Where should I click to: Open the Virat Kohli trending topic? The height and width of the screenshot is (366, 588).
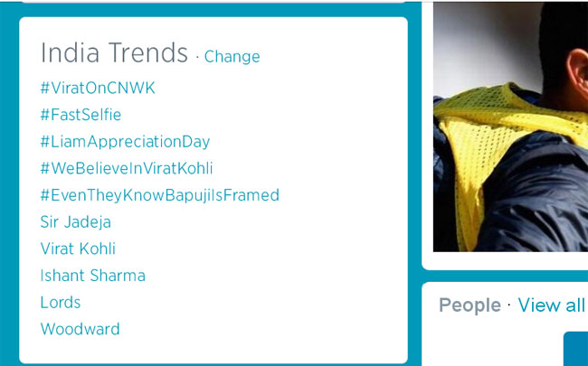point(78,249)
